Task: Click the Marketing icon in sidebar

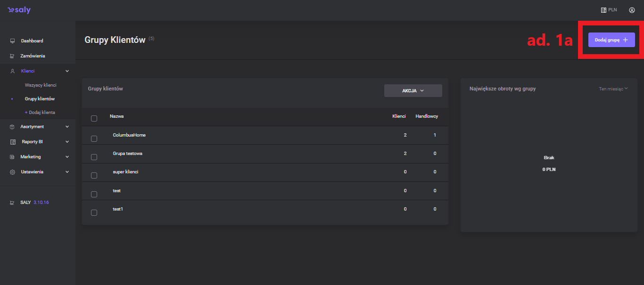Action: [x=12, y=157]
